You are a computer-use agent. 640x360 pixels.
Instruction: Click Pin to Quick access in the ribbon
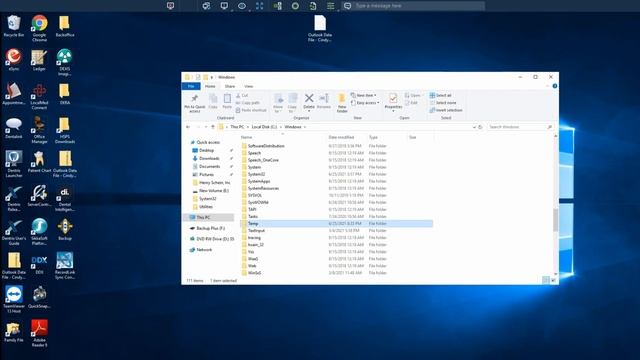coord(195,103)
